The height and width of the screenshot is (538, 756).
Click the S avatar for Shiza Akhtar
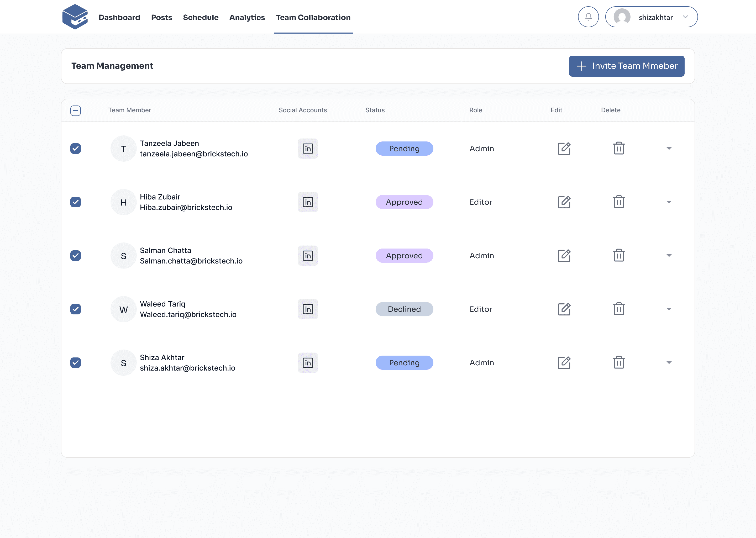123,363
